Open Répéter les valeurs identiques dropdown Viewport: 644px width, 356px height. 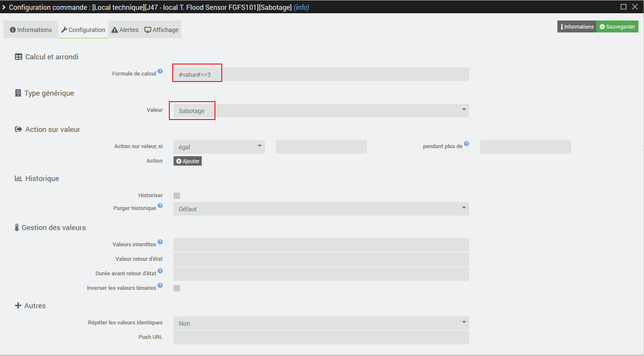pos(321,323)
